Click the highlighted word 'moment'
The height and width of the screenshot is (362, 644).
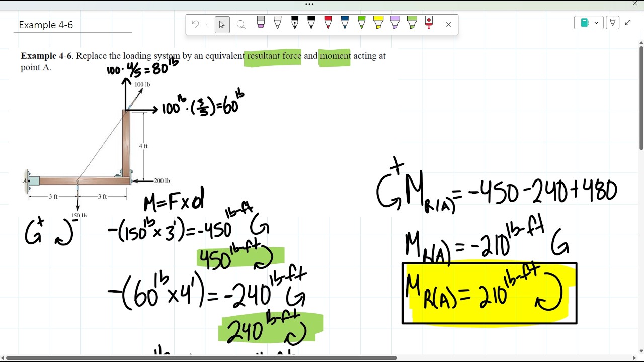[x=335, y=56]
